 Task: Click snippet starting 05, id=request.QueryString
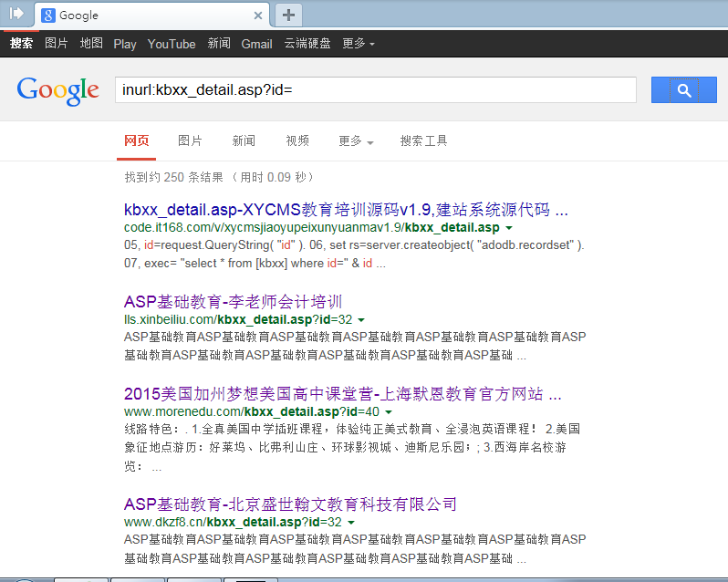354,254
